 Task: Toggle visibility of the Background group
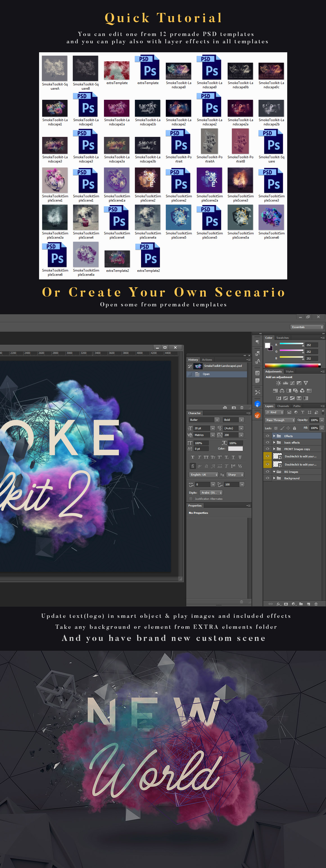pos(267,478)
